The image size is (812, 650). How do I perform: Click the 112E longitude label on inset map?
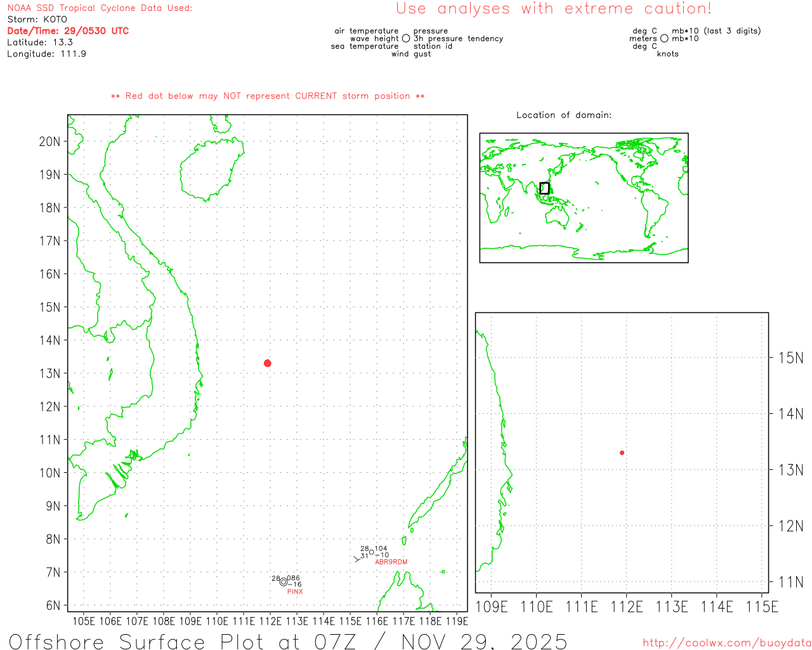click(626, 607)
